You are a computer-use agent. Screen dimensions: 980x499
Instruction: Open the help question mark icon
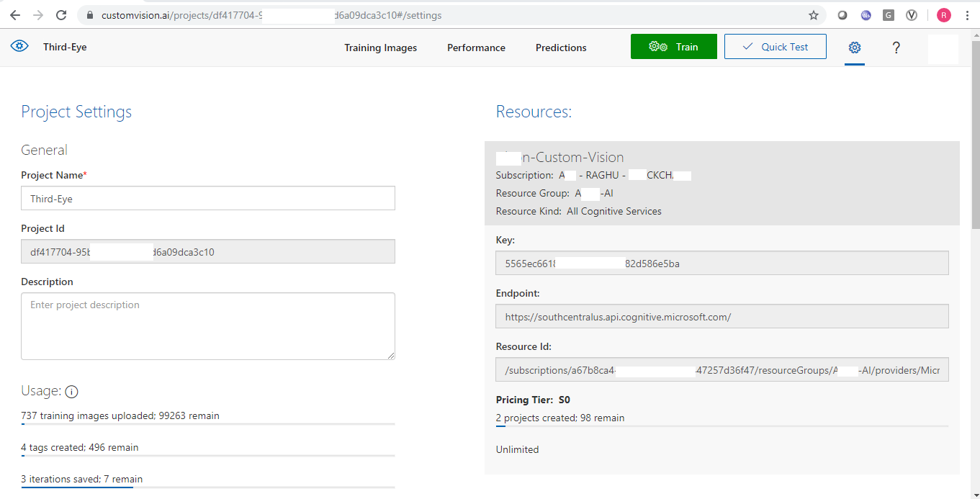pyautogui.click(x=896, y=48)
